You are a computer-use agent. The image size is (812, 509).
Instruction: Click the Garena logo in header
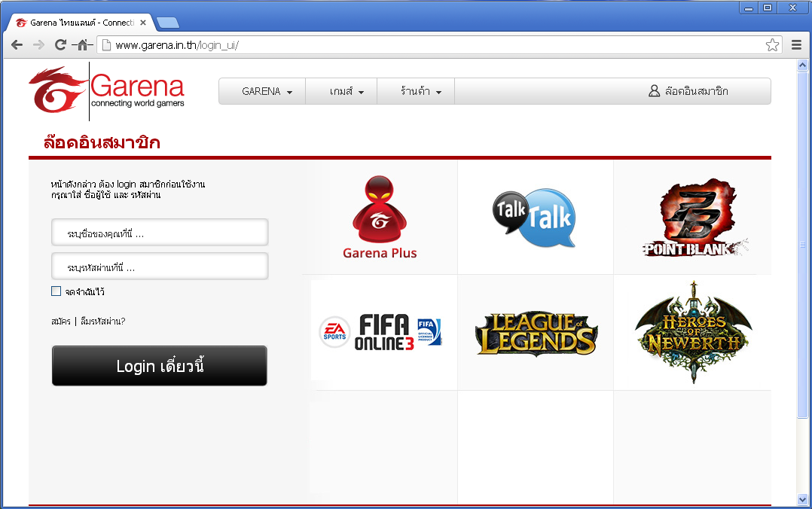107,91
